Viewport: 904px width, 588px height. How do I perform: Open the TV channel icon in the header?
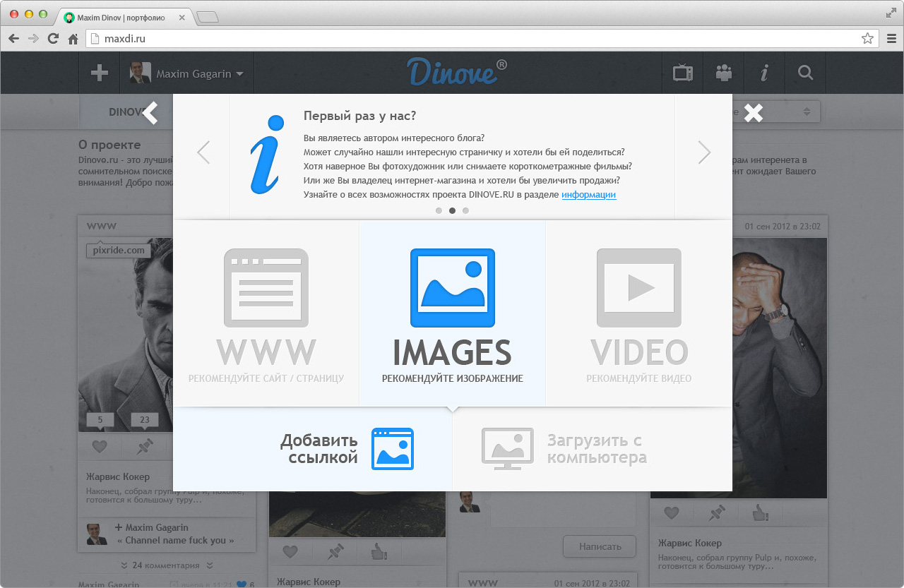[683, 73]
